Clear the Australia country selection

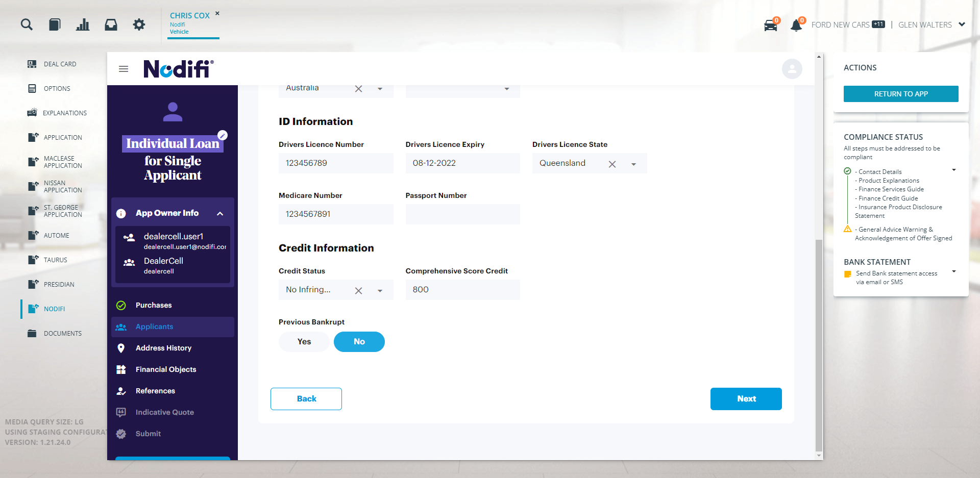tap(359, 89)
